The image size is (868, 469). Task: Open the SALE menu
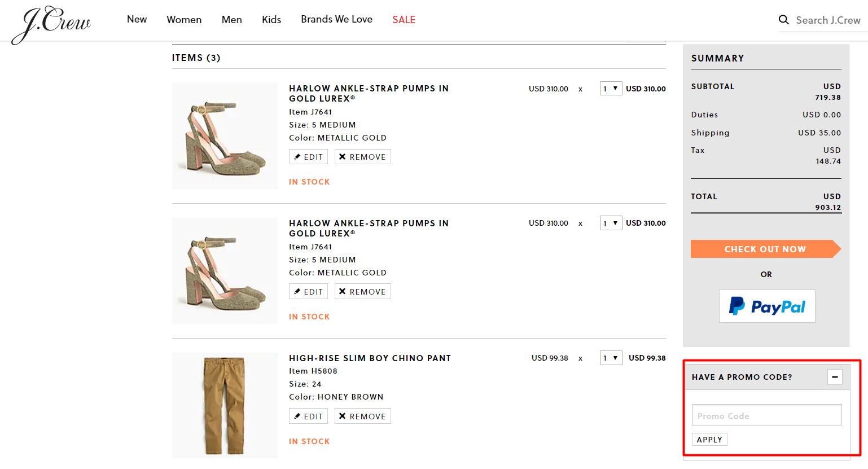(404, 20)
